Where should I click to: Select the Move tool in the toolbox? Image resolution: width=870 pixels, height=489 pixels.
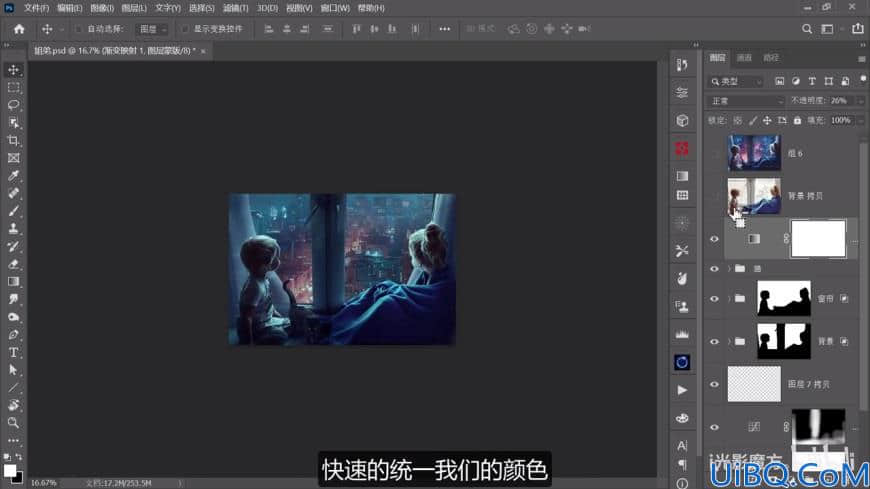(x=13, y=70)
